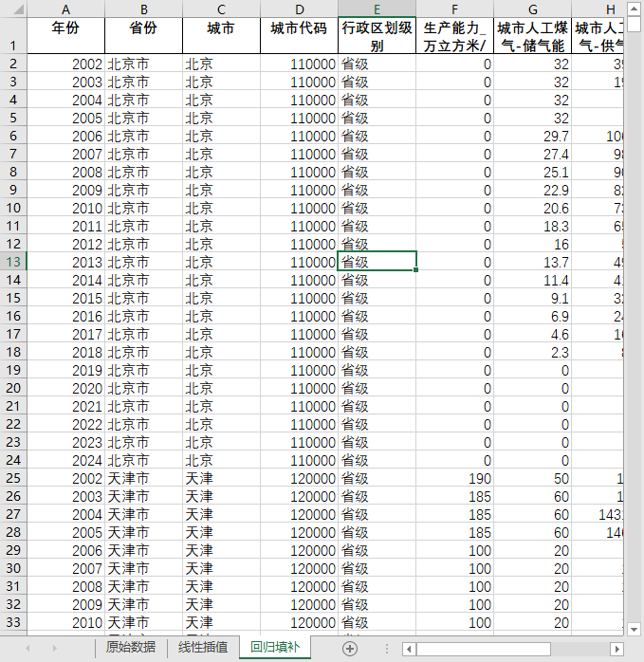Select 天津市 province cell in row 25
This screenshot has width=644, height=662.
coord(143,478)
